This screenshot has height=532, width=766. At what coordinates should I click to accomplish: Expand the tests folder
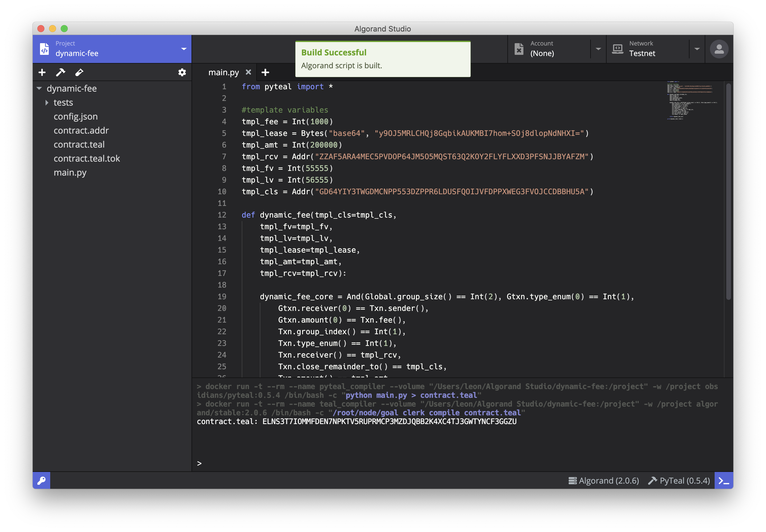(47, 103)
